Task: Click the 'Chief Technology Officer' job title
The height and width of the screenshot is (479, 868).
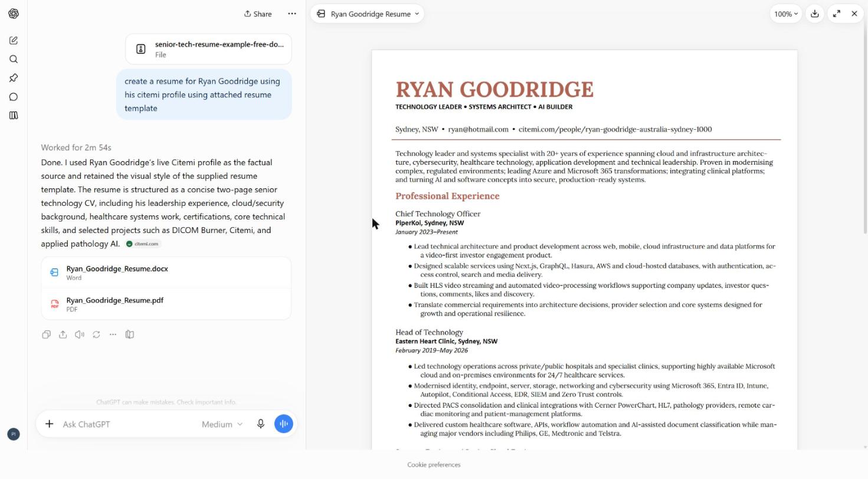Action: (438, 214)
